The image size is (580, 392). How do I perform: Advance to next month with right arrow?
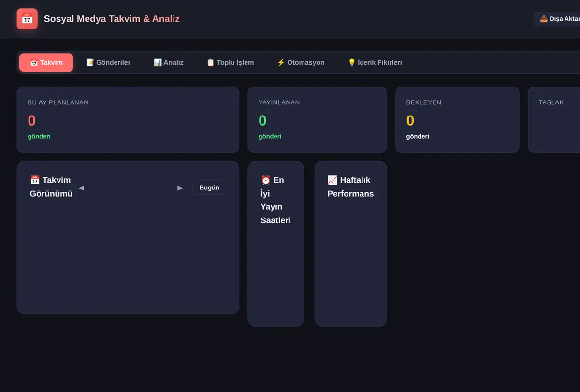tap(180, 188)
